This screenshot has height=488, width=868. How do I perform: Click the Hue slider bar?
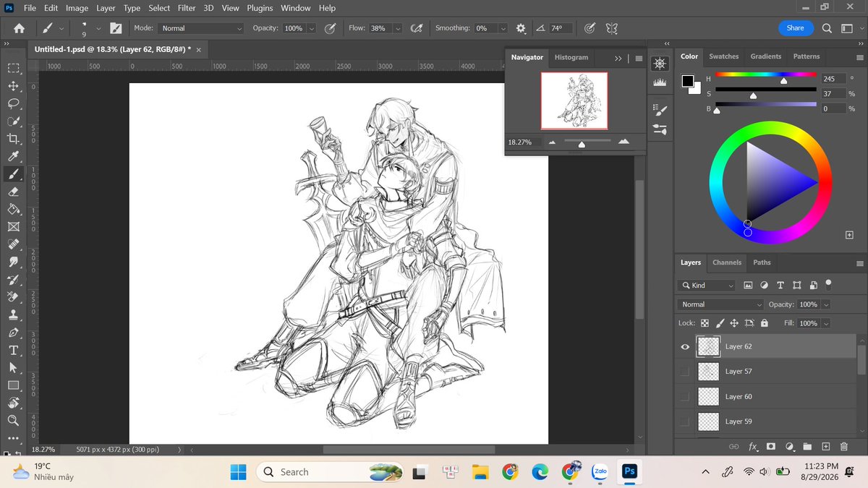click(766, 74)
